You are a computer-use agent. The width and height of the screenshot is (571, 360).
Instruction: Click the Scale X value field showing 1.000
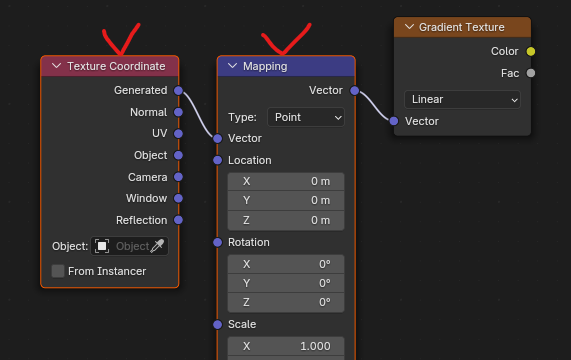coord(286,346)
